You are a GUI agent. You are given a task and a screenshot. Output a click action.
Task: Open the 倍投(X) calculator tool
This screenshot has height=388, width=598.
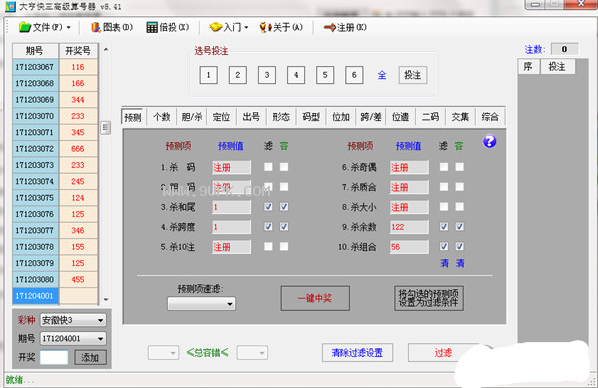click(168, 27)
